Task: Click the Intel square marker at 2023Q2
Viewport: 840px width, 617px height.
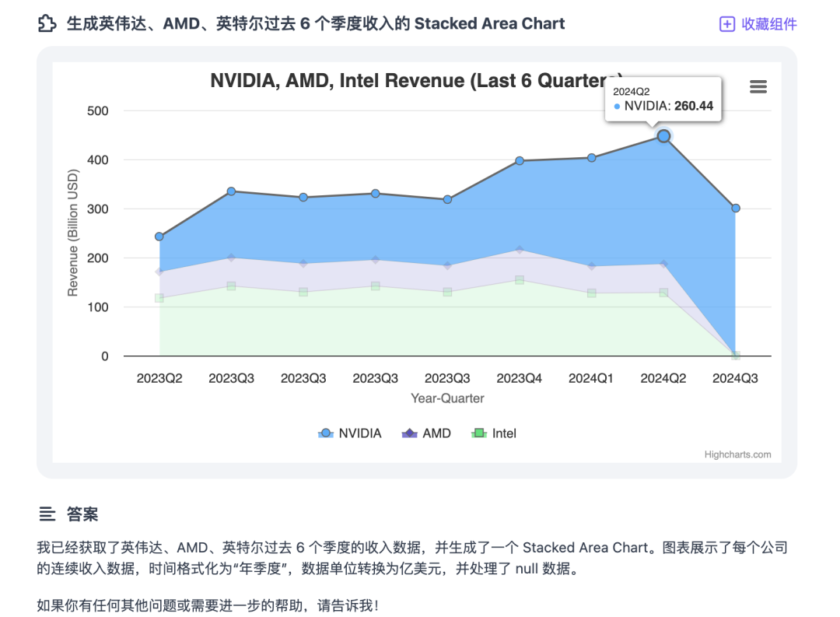Action: (159, 298)
